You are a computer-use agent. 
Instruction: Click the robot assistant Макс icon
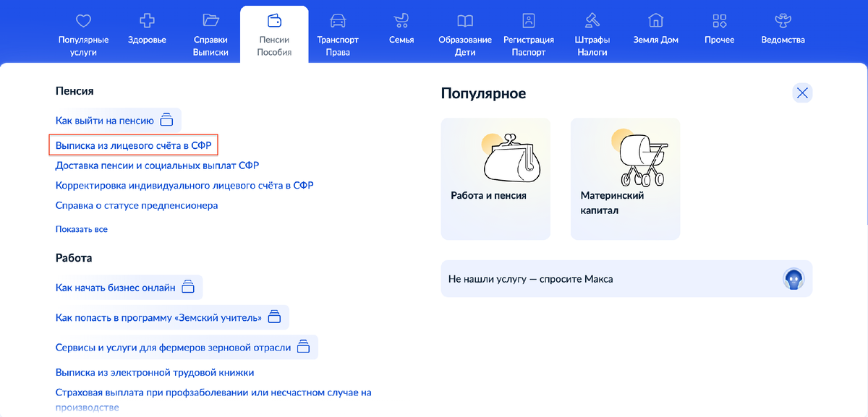pos(793,278)
